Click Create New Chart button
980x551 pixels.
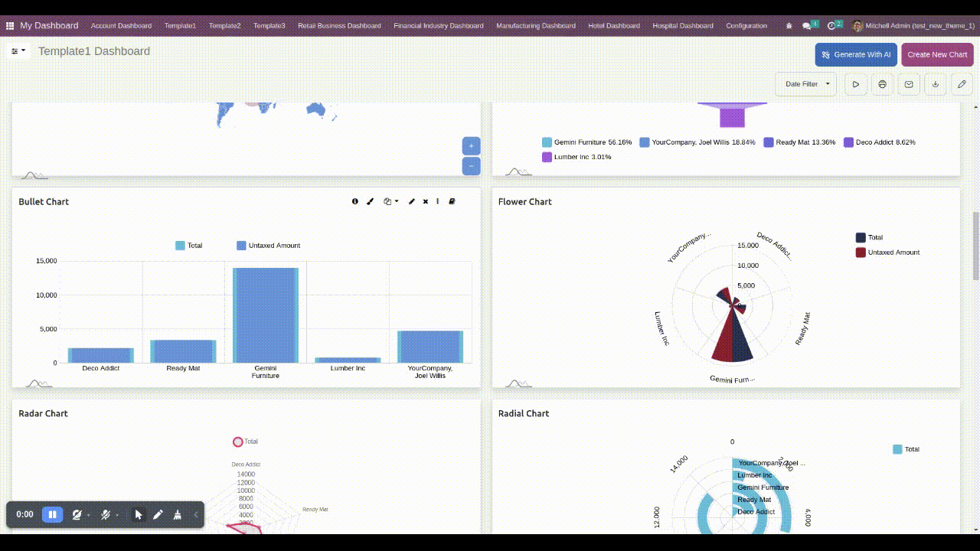point(937,54)
